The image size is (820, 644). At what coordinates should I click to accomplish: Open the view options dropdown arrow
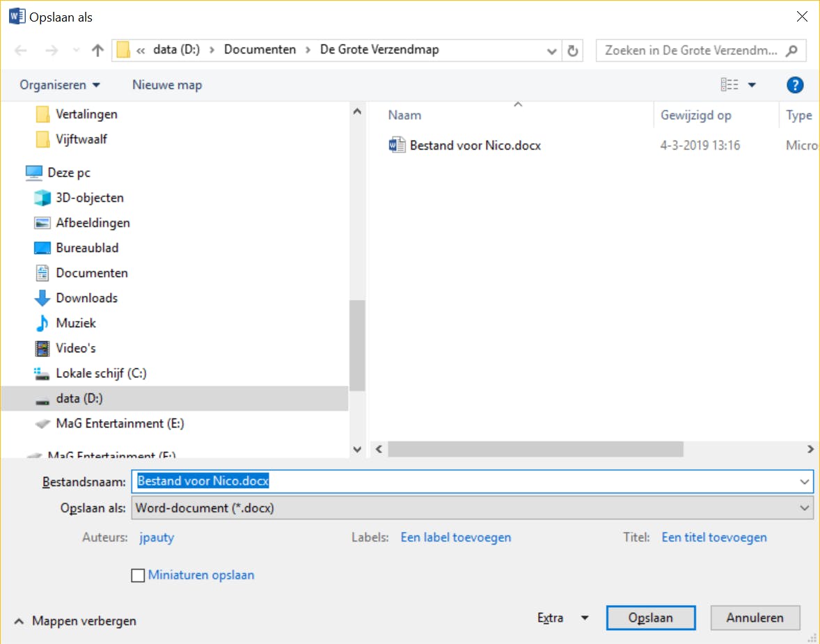[752, 85]
